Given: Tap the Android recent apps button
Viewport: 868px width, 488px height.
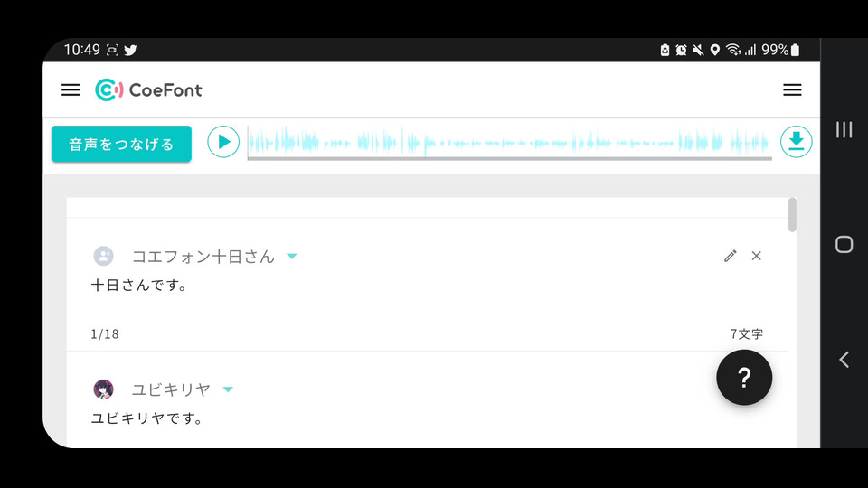Looking at the screenshot, I should (x=844, y=130).
